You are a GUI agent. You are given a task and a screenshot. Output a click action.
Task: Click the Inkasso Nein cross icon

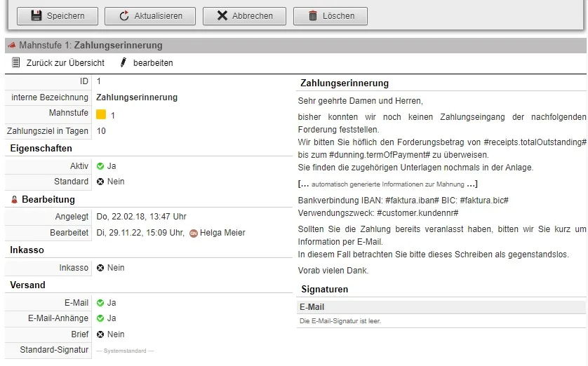coord(100,268)
